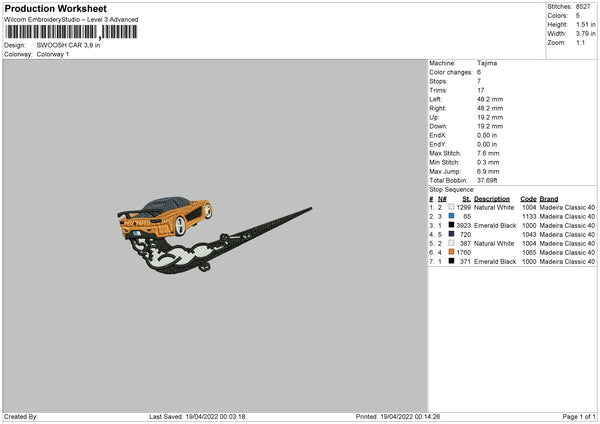The width and height of the screenshot is (600, 424).
Task: Click the Total Bobbin value '37.69ft'
Action: 487,181
